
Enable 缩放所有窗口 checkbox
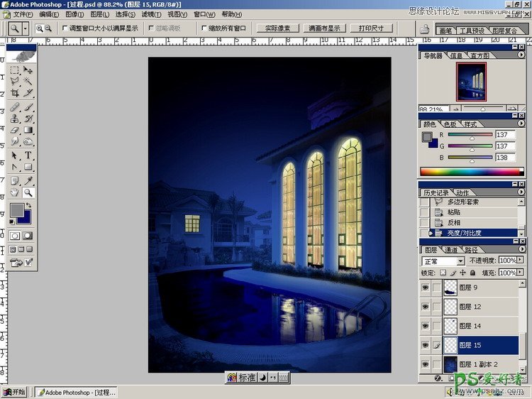tap(204, 28)
